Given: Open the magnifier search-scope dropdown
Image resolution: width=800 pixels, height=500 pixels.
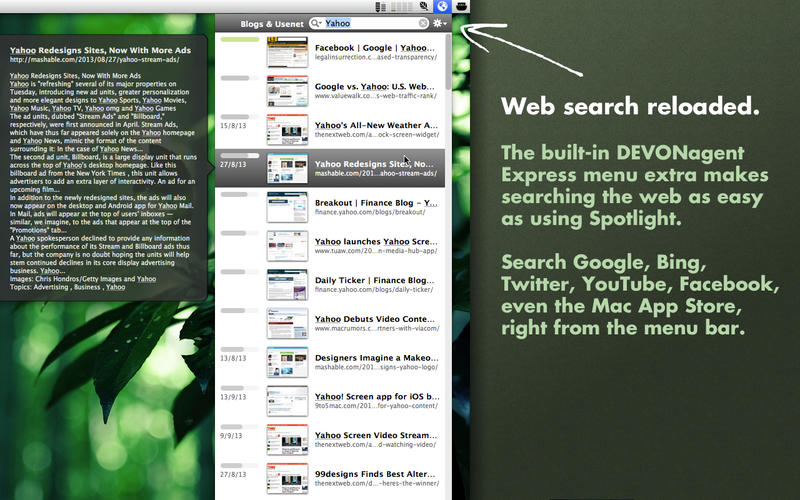Looking at the screenshot, I should point(316,23).
